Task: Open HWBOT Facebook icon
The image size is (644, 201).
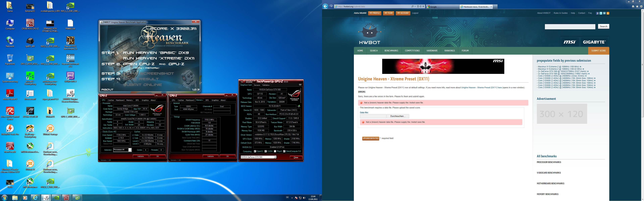Action: pyautogui.click(x=597, y=13)
